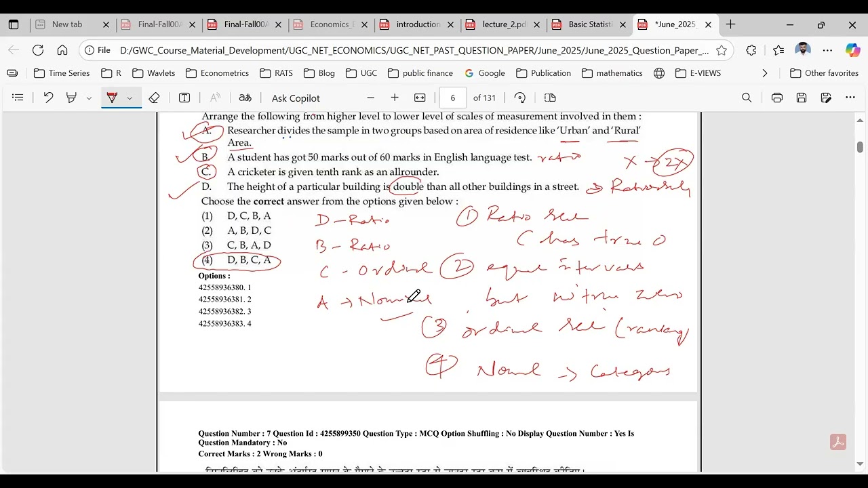Click the globe bookmark icon in favorites bar

point(659,73)
